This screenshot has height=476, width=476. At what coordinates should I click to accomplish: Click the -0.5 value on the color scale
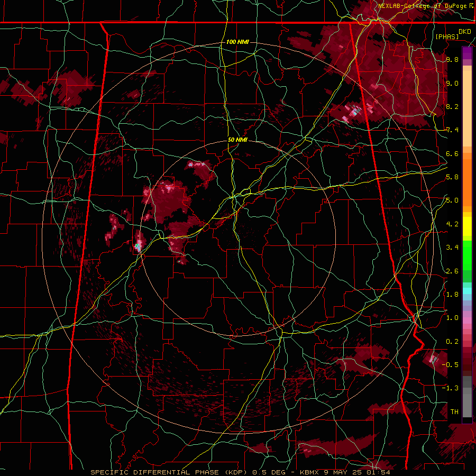(450, 364)
